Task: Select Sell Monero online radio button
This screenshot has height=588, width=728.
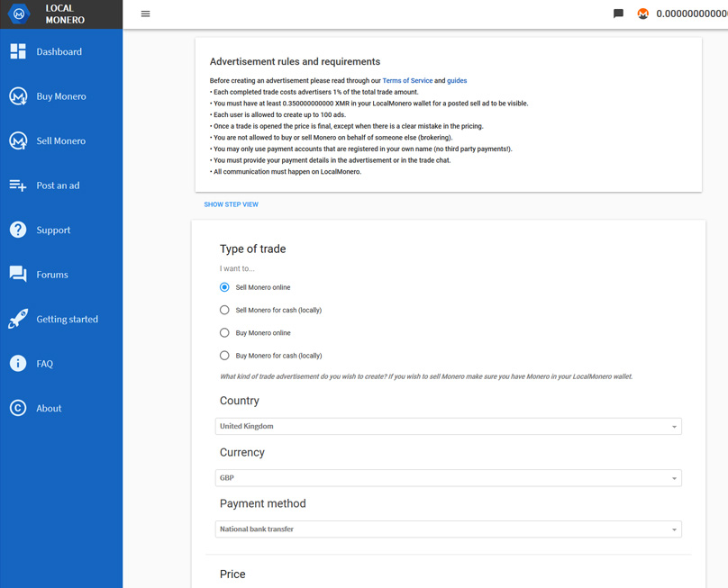Action: pyautogui.click(x=224, y=287)
